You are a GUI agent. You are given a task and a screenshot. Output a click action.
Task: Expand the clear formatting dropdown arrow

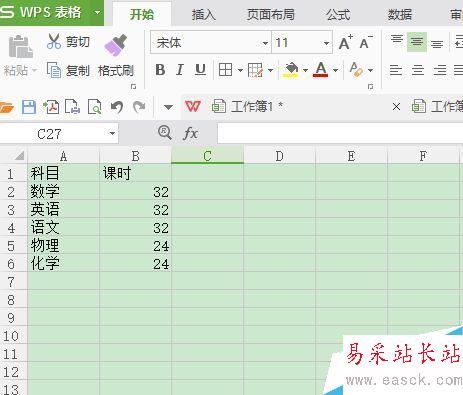370,70
